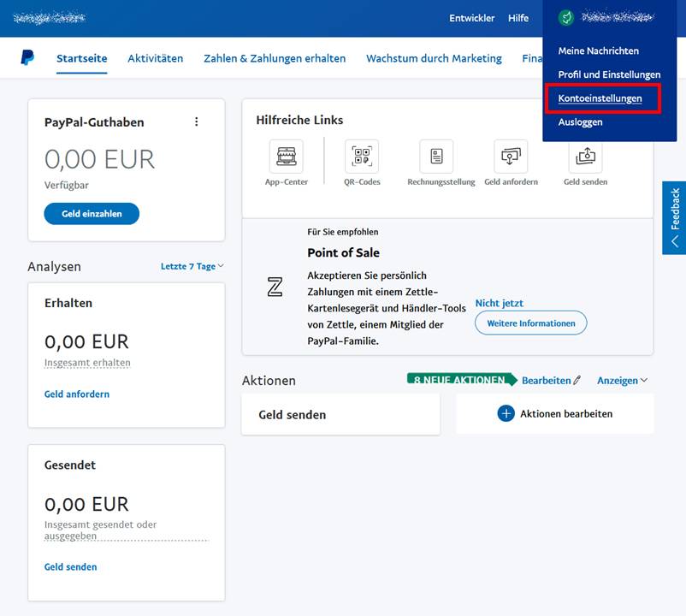Select Profil und Einstellungen from account menu

point(609,74)
